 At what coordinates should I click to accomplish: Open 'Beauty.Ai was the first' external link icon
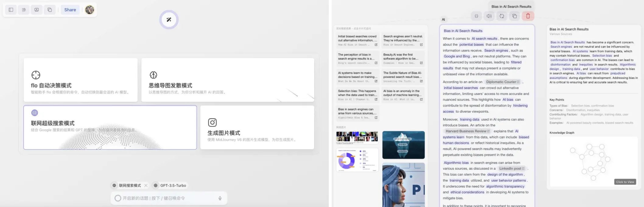point(421,63)
